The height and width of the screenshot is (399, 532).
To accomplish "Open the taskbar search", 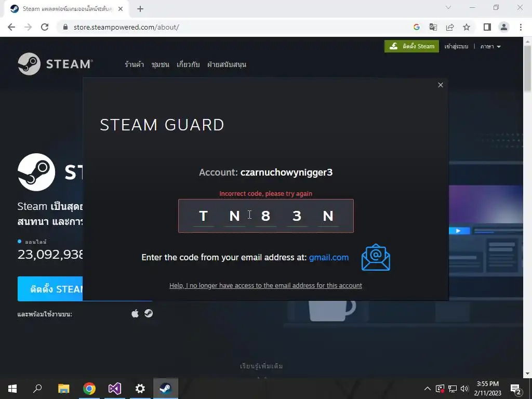I will point(37,389).
